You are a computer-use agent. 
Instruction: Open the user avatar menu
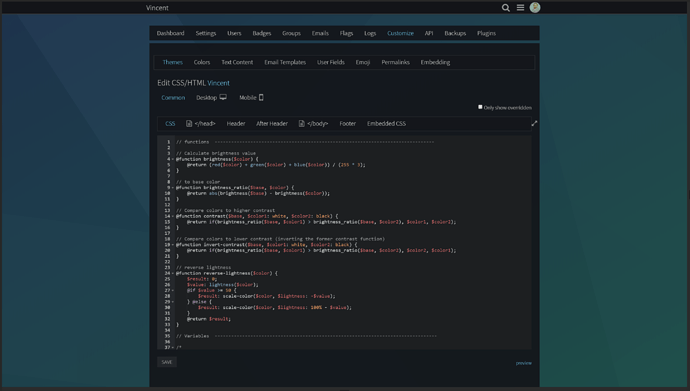point(535,7)
